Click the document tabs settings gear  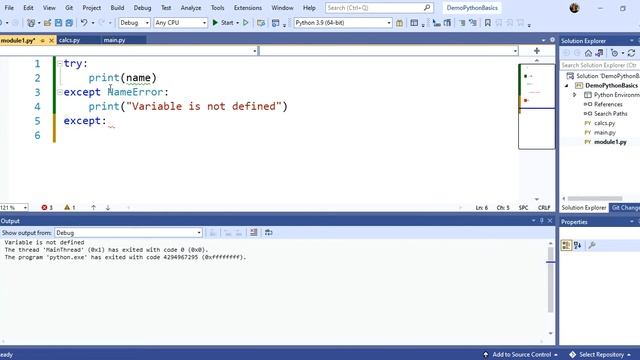552,40
